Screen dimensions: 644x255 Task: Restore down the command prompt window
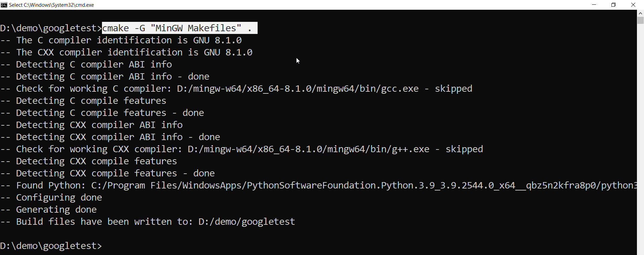coord(613,5)
